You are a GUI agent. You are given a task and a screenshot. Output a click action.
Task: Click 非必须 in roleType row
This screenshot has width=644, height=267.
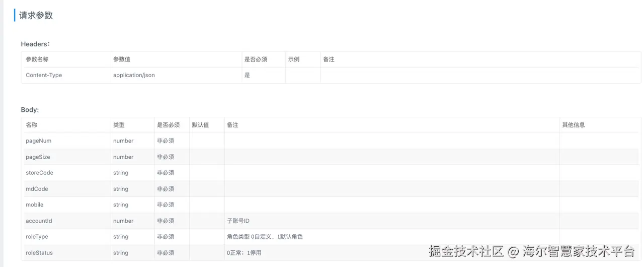166,236
